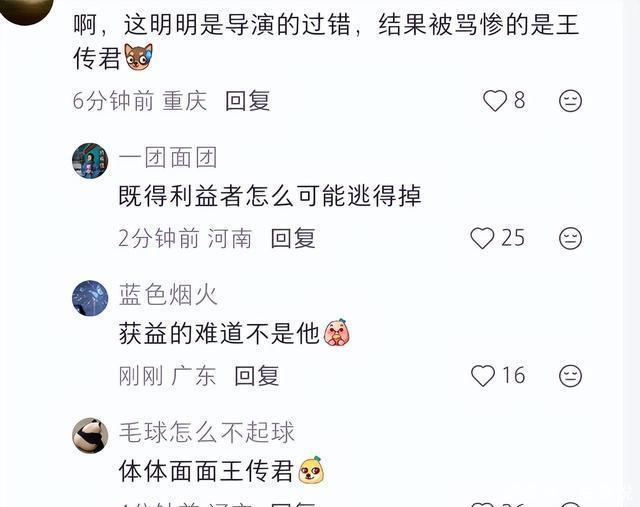This screenshot has height=507, width=640.
Task: Select comment text 体体面面王传君
Action: tap(207, 471)
